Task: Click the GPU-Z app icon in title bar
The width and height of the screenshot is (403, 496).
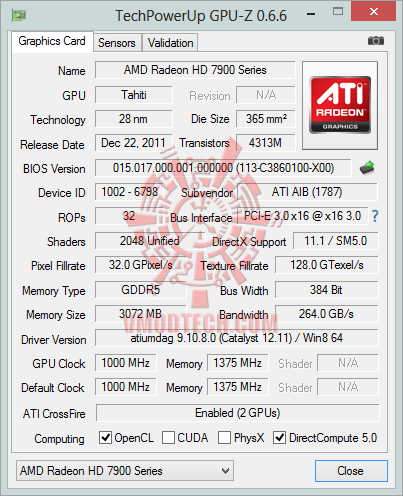Action: pos(19,15)
